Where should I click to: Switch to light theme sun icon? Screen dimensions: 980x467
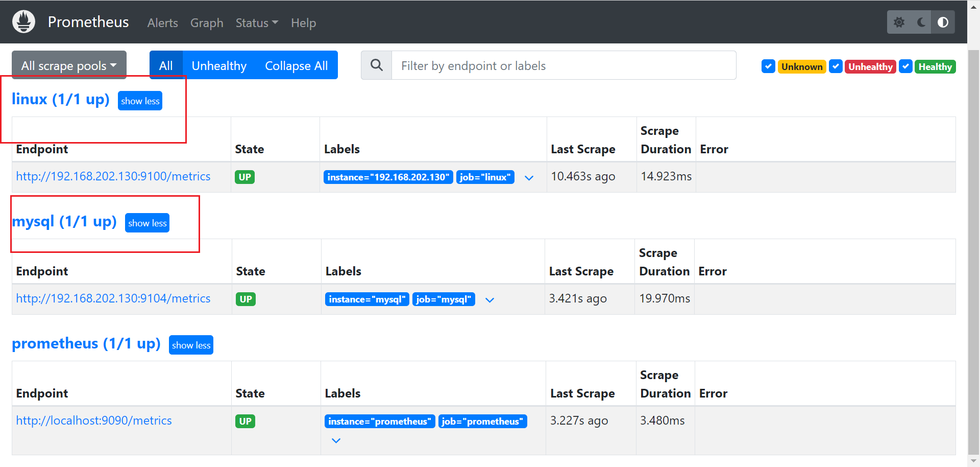point(899,22)
